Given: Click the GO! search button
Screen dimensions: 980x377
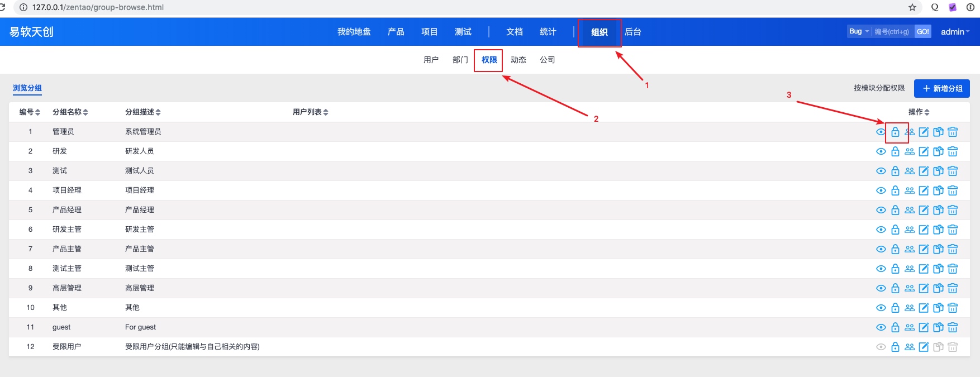Looking at the screenshot, I should (923, 31).
